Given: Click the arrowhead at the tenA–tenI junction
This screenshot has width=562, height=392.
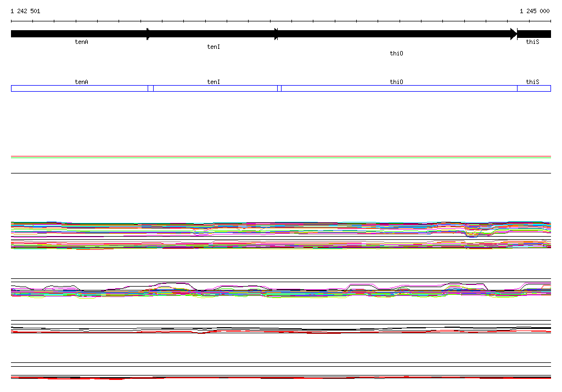Looking at the screenshot, I should click(x=148, y=34).
